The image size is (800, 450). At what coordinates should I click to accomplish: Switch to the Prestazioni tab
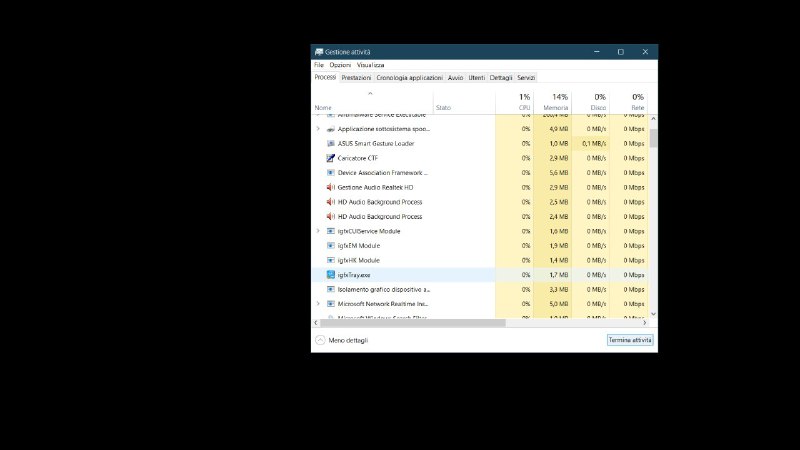tap(356, 78)
